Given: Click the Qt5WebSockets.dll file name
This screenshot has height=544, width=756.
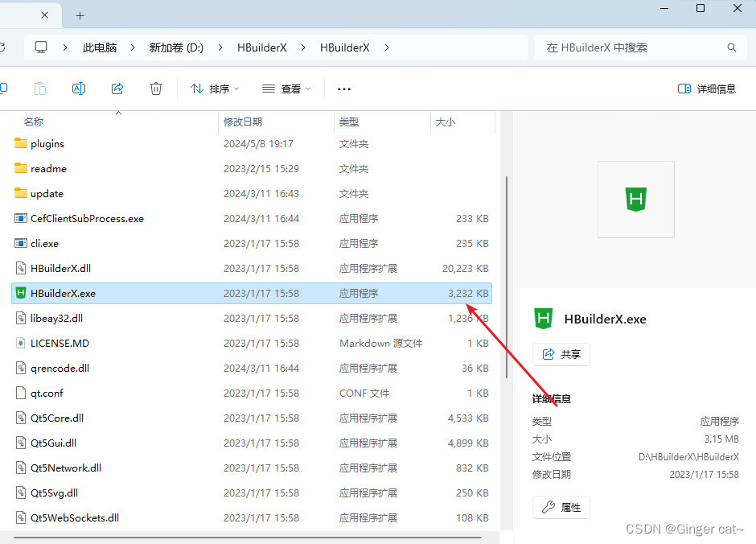Looking at the screenshot, I should tap(75, 518).
